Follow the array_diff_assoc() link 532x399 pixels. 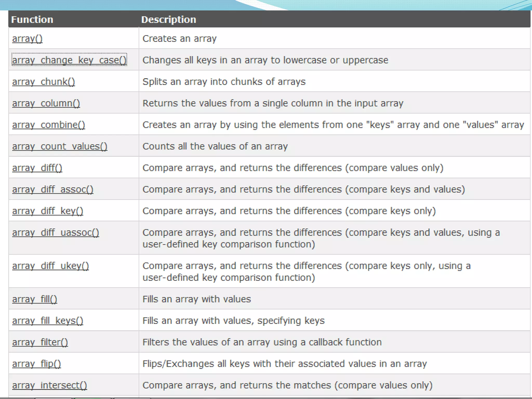click(x=53, y=190)
